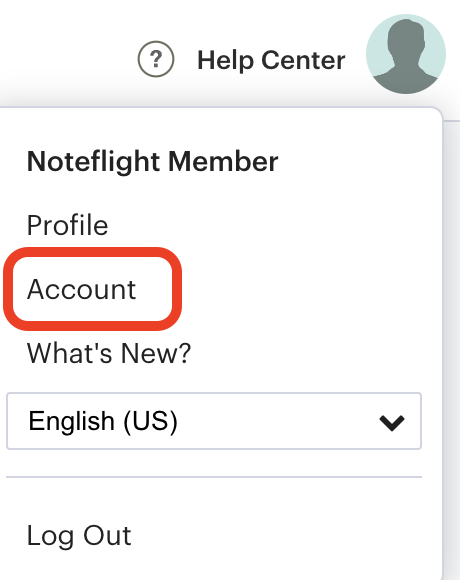Click the Help Center text label
This screenshot has width=460, height=580.
coord(271,60)
